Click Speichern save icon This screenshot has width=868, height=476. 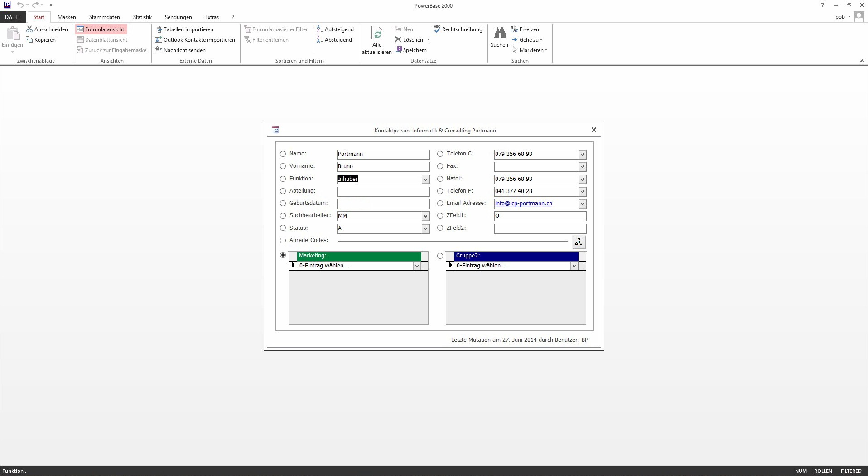[398, 50]
